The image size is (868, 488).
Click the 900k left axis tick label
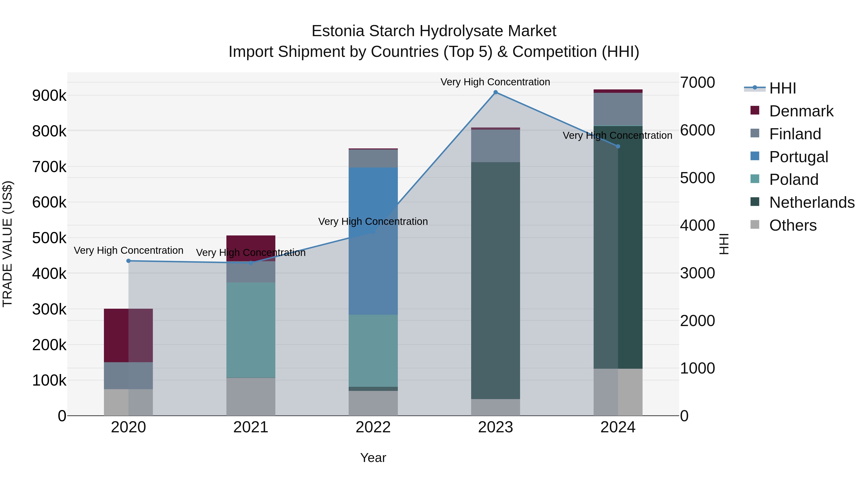pos(49,96)
